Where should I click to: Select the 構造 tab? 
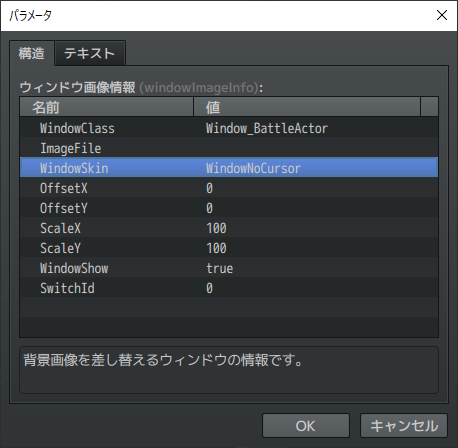32,53
